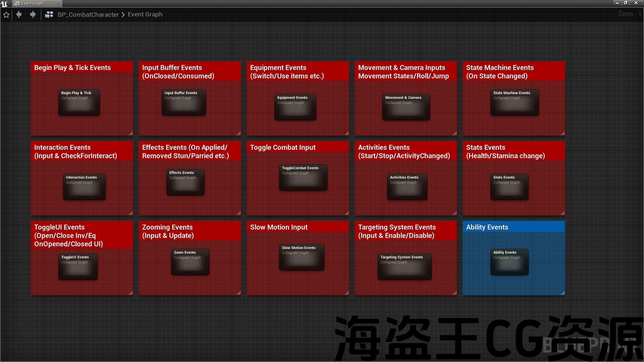644x362 pixels.
Task: Select the Begin Play & Tick collapsed node
Action: tap(79, 103)
